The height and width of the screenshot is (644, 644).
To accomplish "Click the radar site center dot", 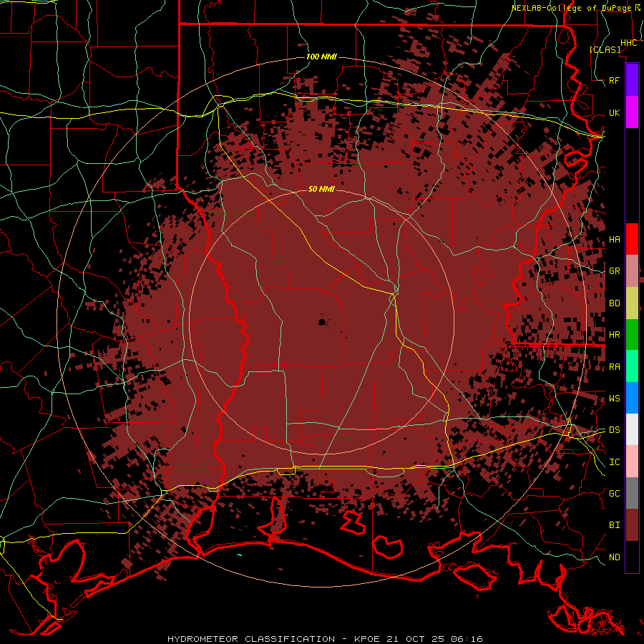I will (x=322, y=322).
